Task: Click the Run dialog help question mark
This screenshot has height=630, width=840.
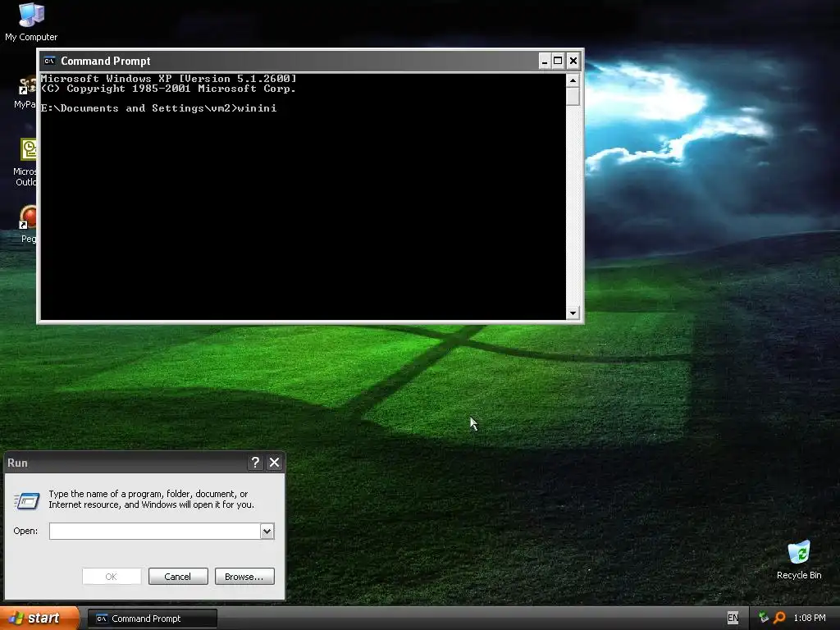Action: pyautogui.click(x=256, y=463)
